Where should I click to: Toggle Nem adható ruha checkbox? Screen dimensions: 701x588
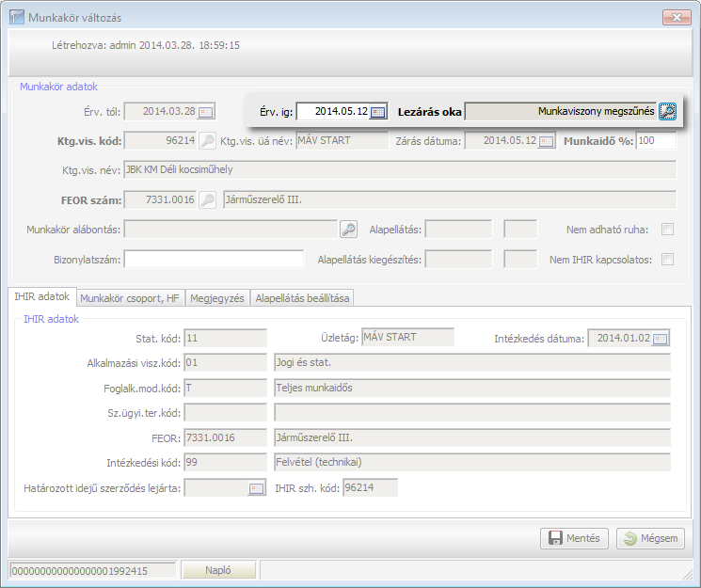click(667, 230)
